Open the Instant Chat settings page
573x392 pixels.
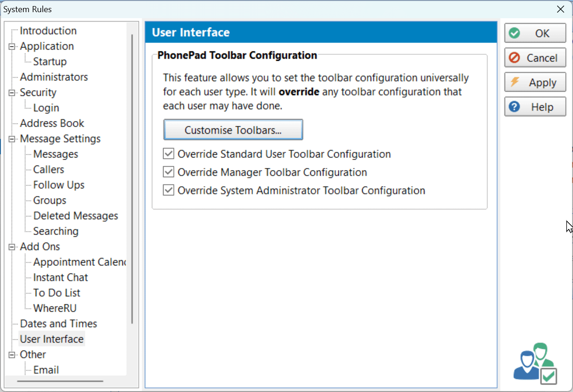coord(60,278)
